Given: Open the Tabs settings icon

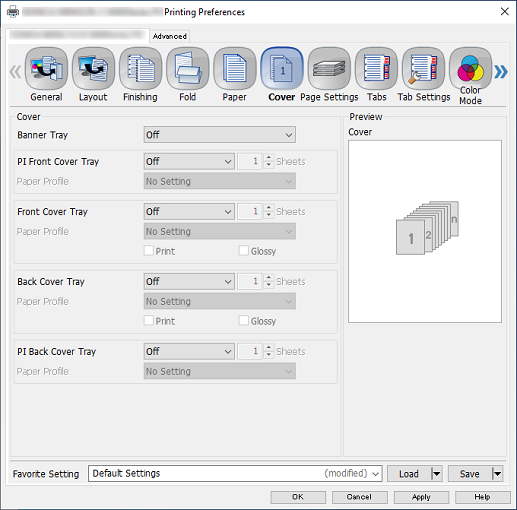Looking at the screenshot, I should click(x=376, y=69).
